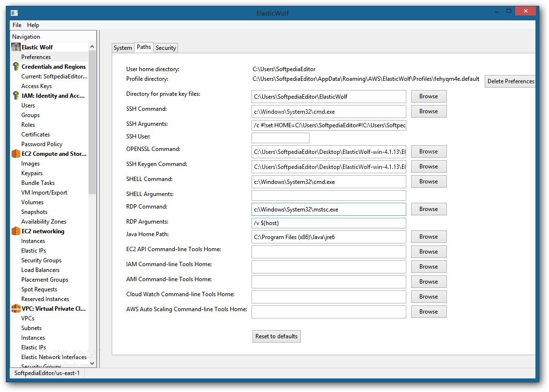Click the SHELL Arguments input field
Image resolution: width=549 pixels, height=392 pixels.
point(329,196)
